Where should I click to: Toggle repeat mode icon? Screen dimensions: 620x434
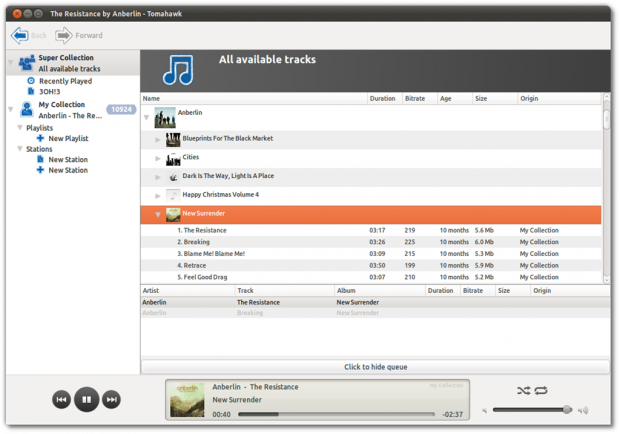[541, 391]
